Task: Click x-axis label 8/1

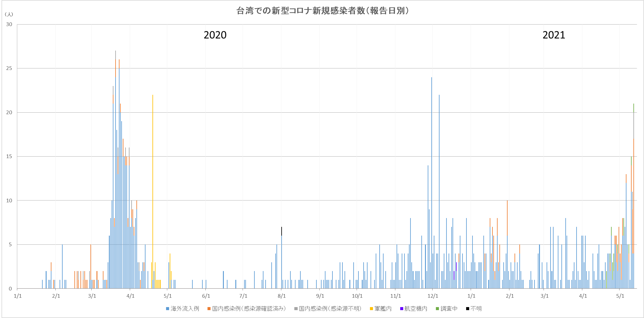Action: pos(282,296)
